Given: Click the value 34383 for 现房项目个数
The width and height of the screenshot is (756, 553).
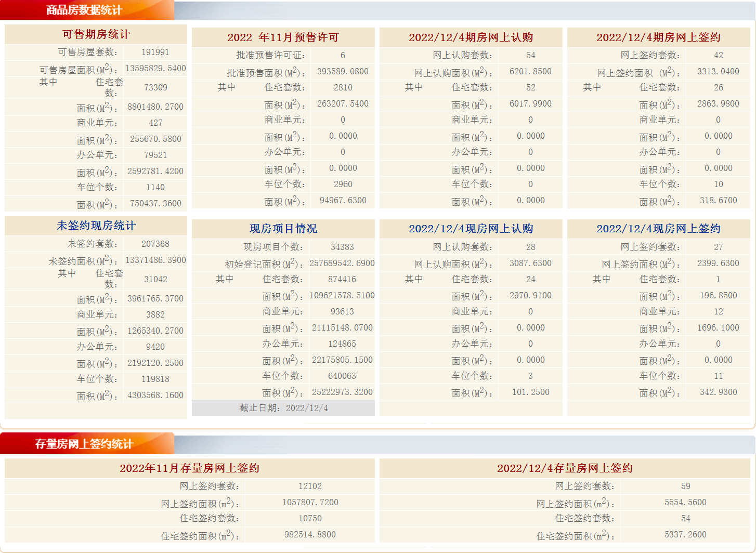Looking at the screenshot, I should click(342, 247).
